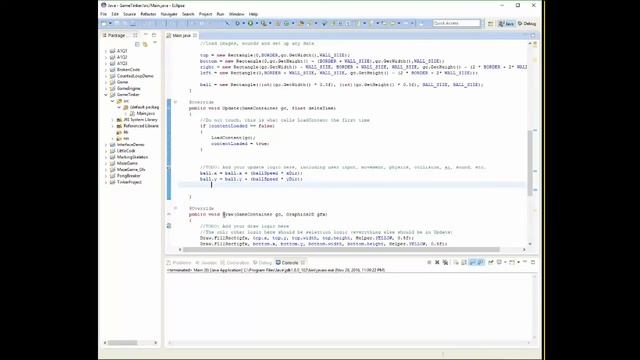
Task: Select the LittleCode project
Action: click(x=127, y=151)
